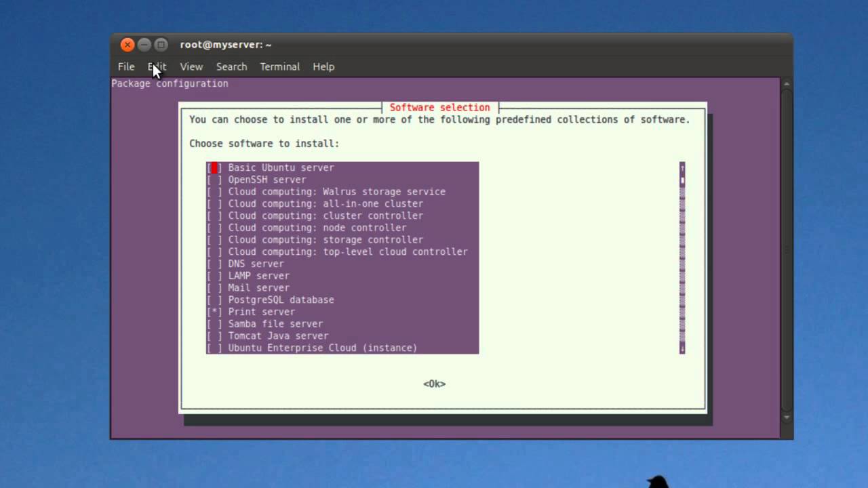Open the Terminal menu
This screenshot has height=488, width=868.
[x=279, y=66]
